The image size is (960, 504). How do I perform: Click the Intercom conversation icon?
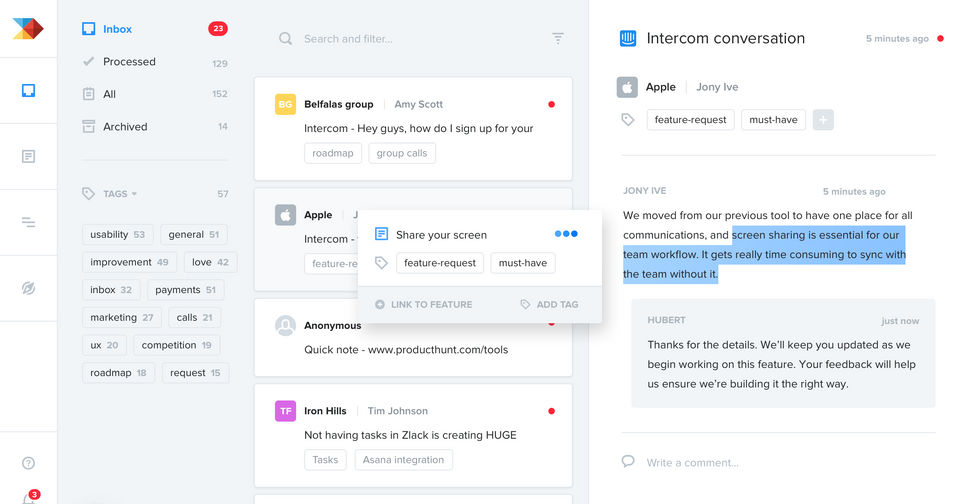tap(628, 38)
